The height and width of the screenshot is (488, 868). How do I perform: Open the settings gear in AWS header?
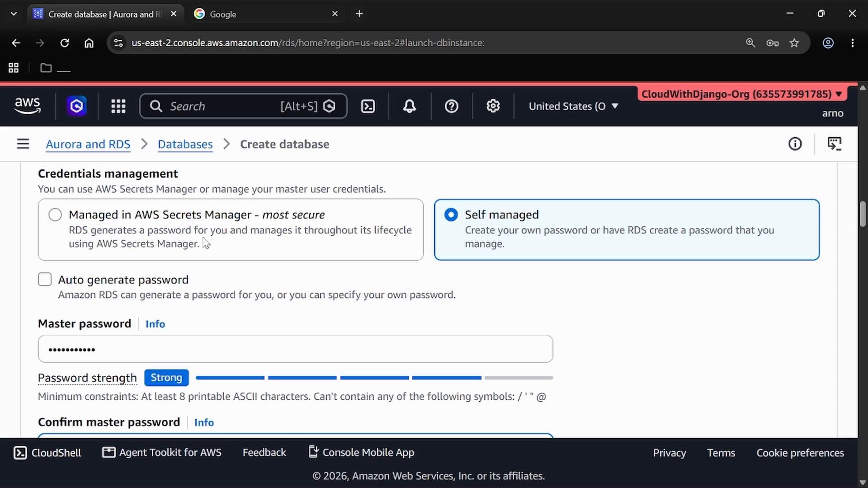pyautogui.click(x=493, y=106)
